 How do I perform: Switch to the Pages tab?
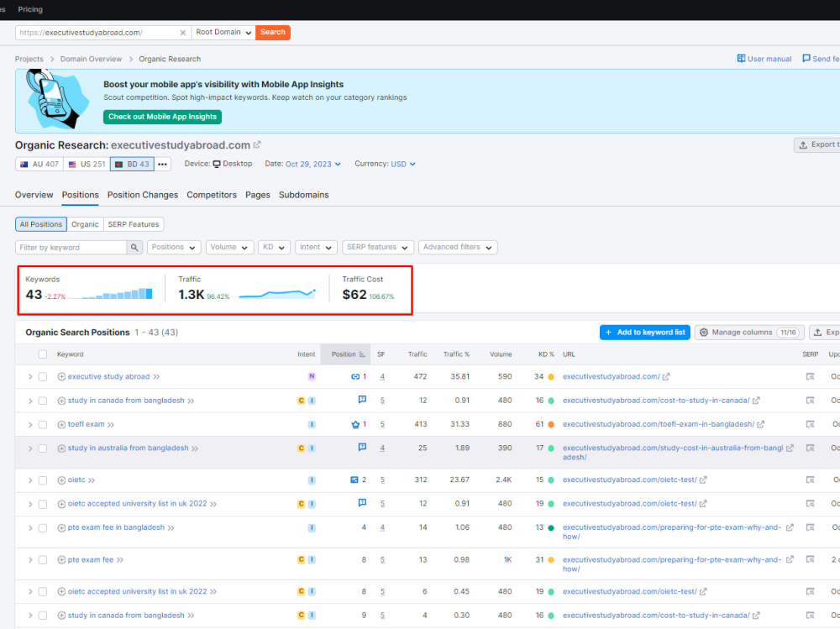pos(258,195)
